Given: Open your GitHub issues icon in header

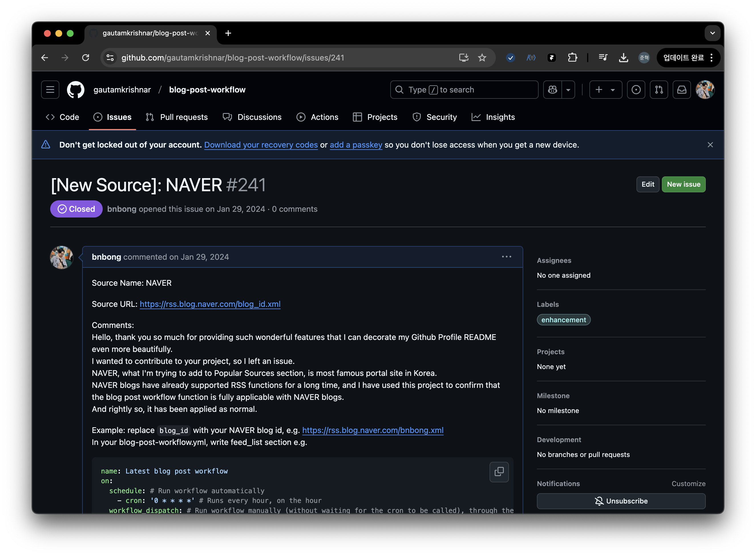Looking at the screenshot, I should pos(636,90).
